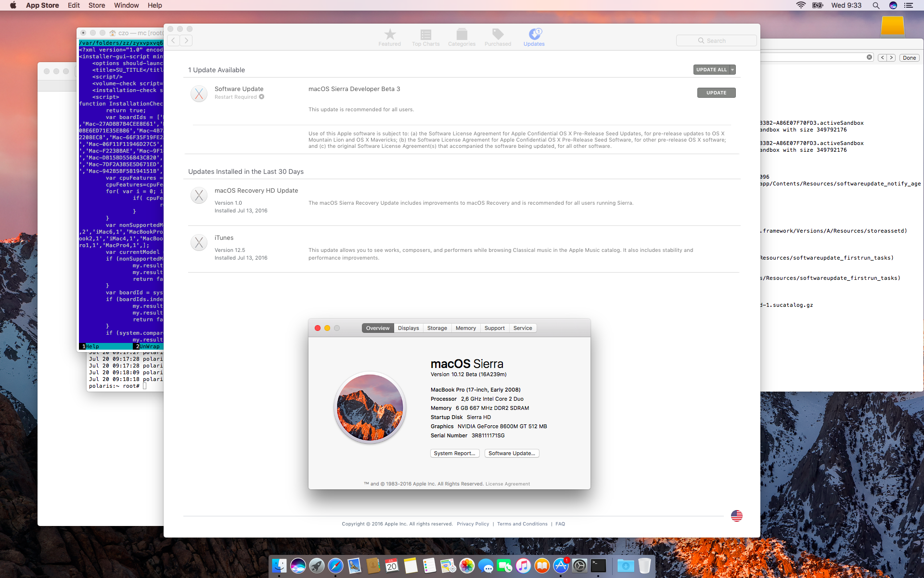The image size is (924, 578).
Task: Click Done in the background window
Action: [909, 58]
